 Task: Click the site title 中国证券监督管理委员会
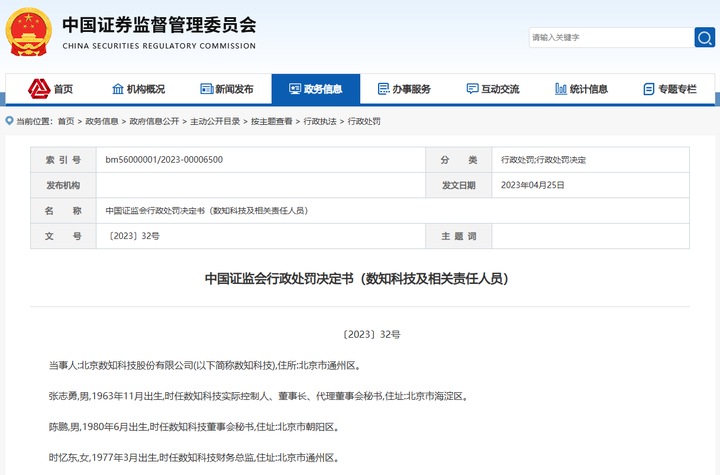pyautogui.click(x=159, y=24)
